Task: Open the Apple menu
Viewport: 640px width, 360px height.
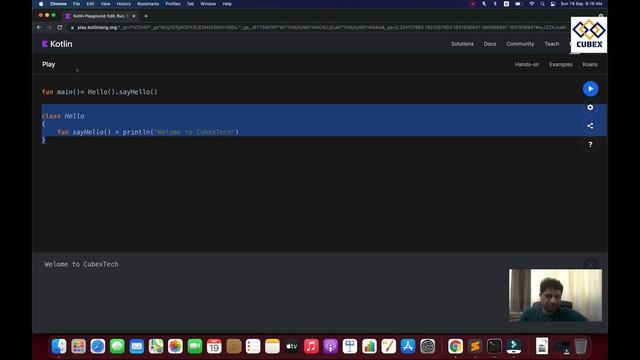Action: (x=41, y=4)
